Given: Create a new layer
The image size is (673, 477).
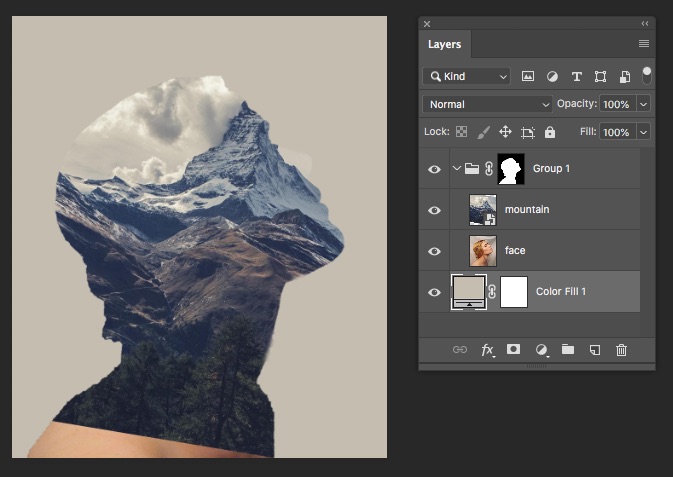Looking at the screenshot, I should pos(594,350).
